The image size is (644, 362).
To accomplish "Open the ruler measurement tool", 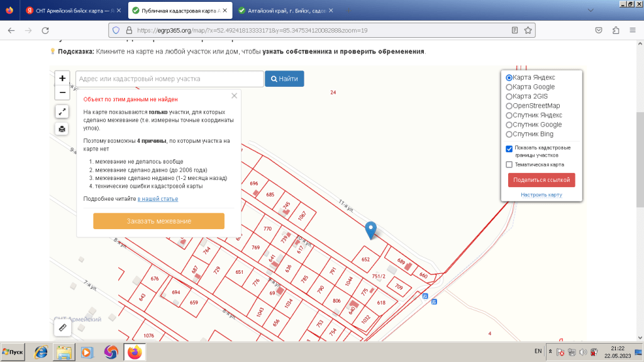I will (x=62, y=328).
